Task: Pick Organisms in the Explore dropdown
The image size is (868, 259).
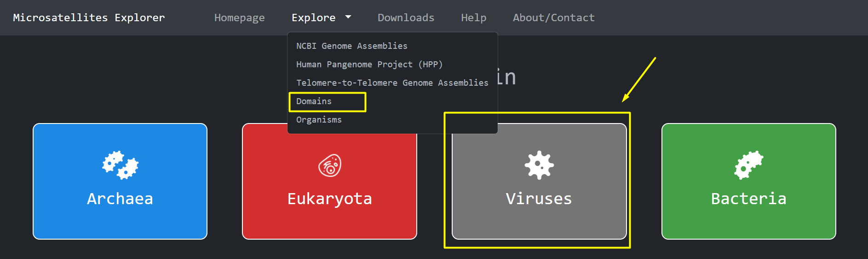Action: pos(319,120)
